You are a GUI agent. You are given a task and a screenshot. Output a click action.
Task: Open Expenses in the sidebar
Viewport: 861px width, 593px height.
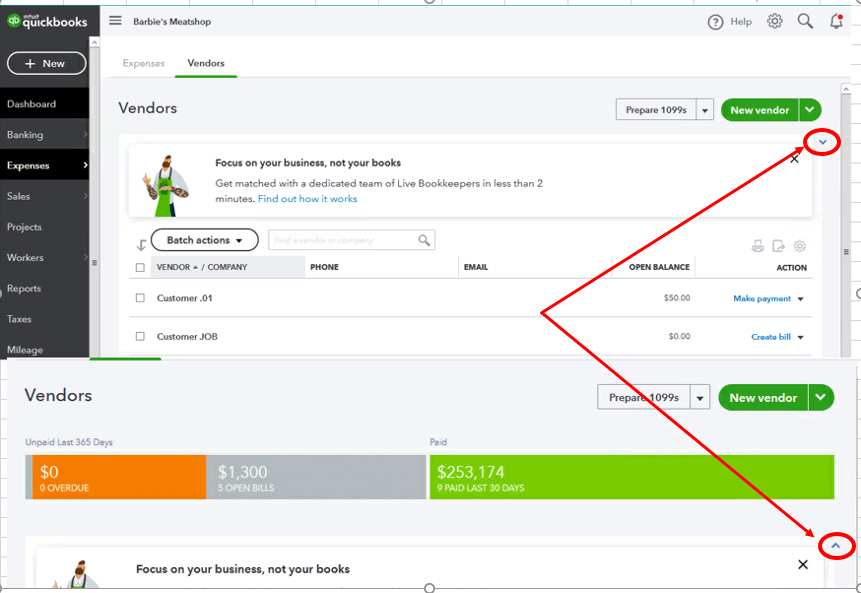[44, 165]
